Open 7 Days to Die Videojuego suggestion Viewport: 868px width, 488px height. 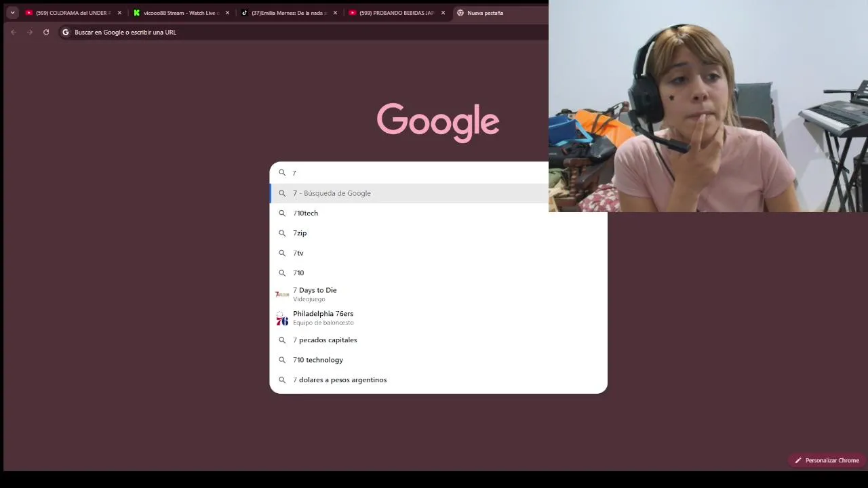tap(438, 294)
